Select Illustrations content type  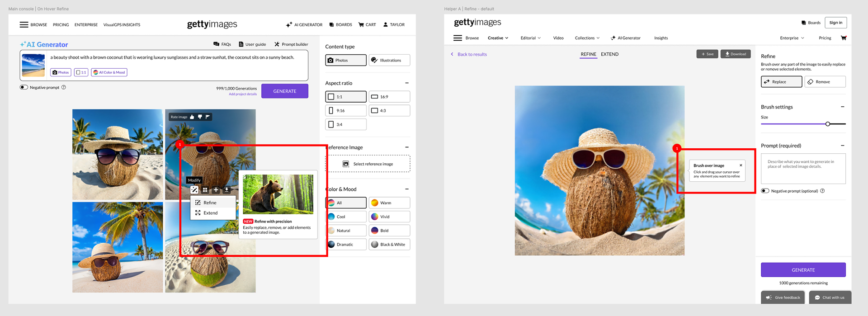coord(389,60)
